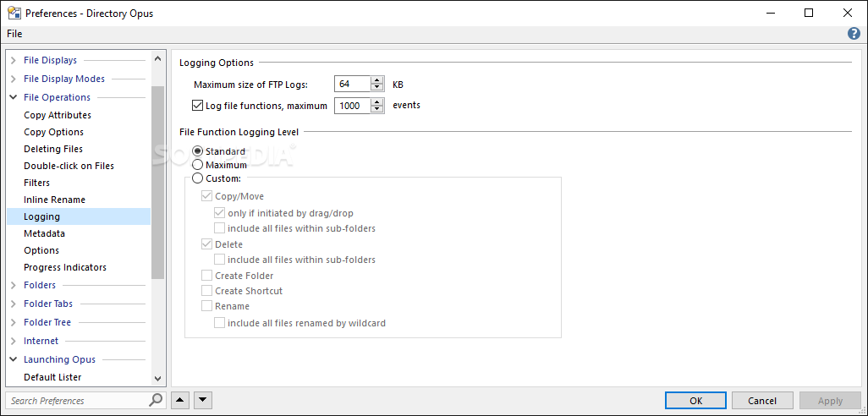
Task: Increase maximum events with up spinner
Action: [377, 101]
